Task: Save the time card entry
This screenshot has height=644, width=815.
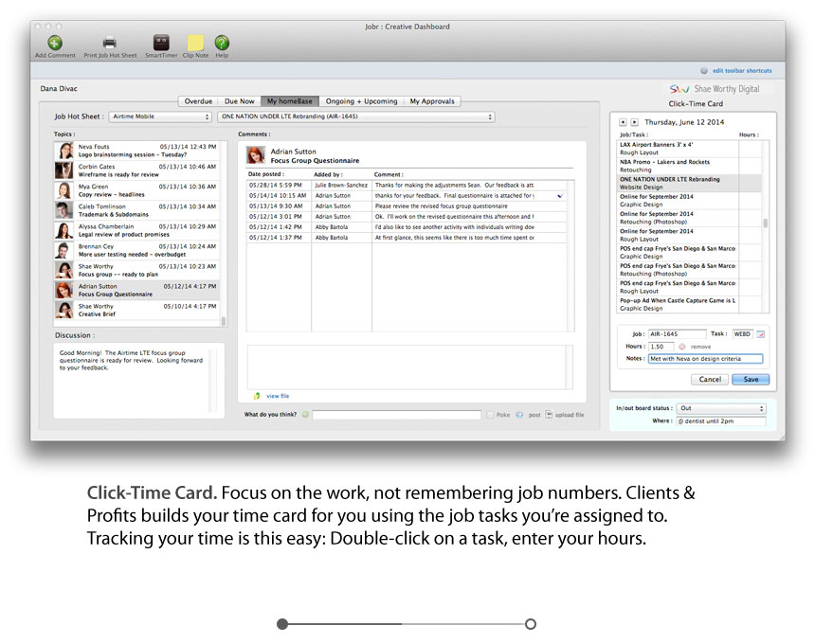Action: point(751,379)
